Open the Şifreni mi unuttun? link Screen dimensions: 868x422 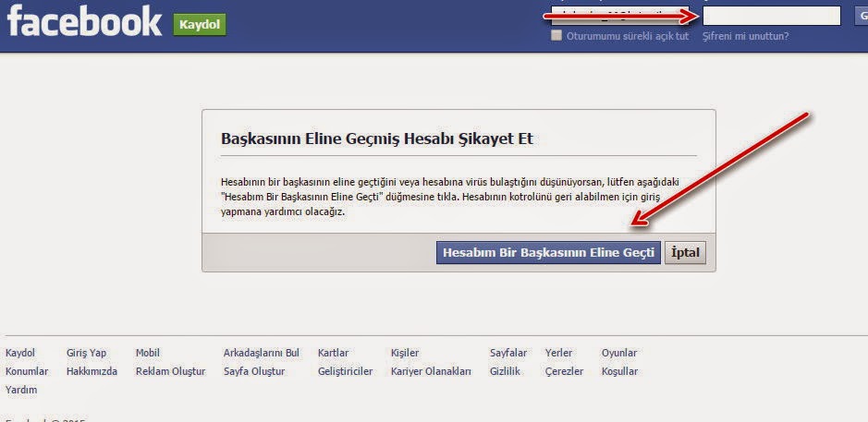pyautogui.click(x=746, y=37)
